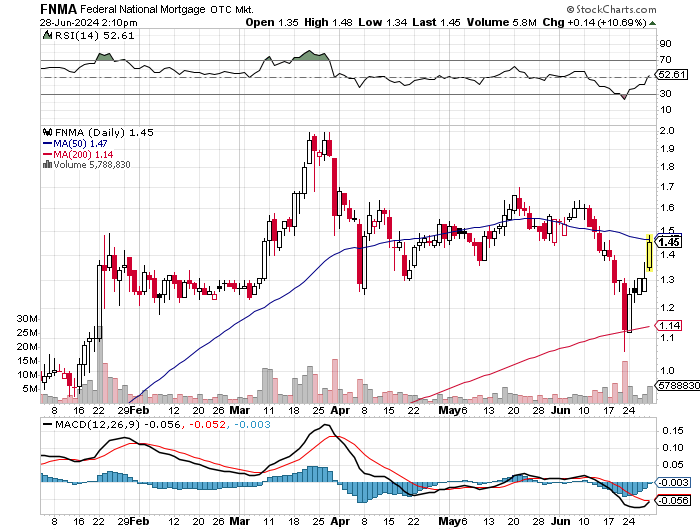Click the Last 1.45 value in header
Viewport: 700px width, 530px height.
pyautogui.click(x=436, y=22)
